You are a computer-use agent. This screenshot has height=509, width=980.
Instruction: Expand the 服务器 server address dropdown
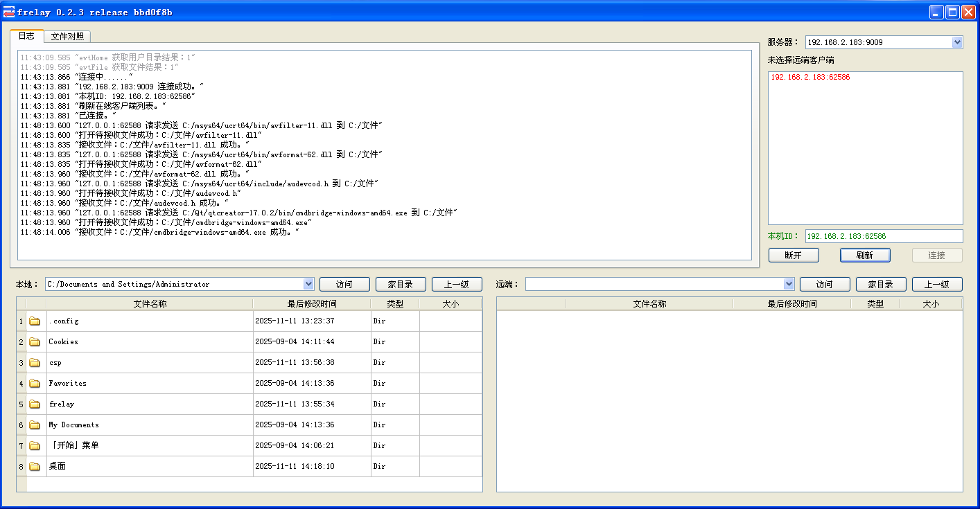(957, 42)
